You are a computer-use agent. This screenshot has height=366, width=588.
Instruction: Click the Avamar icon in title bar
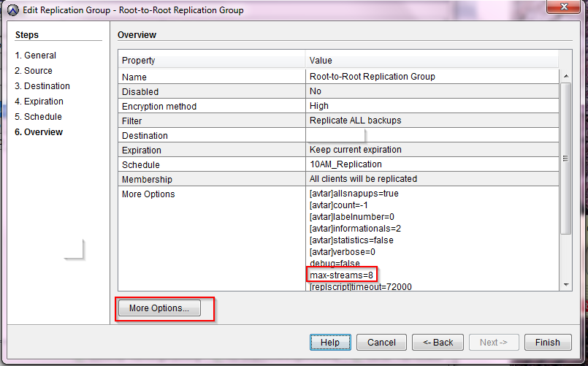pyautogui.click(x=13, y=10)
